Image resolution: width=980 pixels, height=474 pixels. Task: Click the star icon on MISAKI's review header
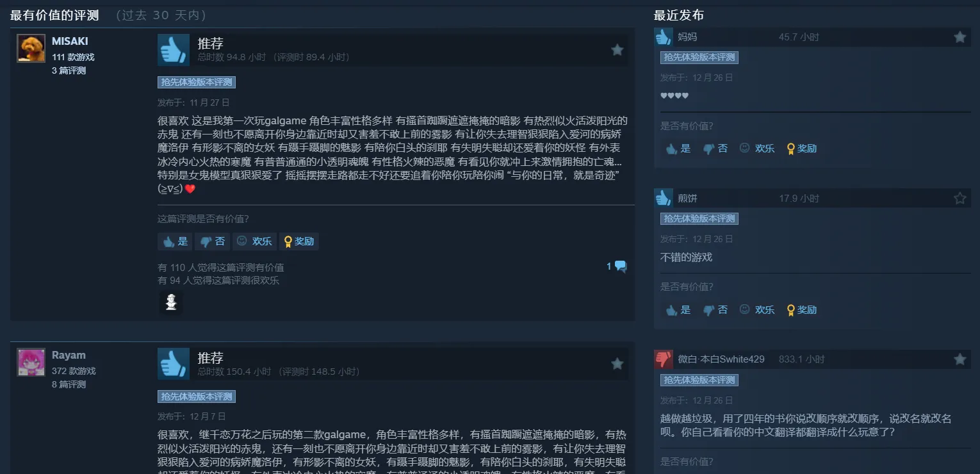coord(617,50)
